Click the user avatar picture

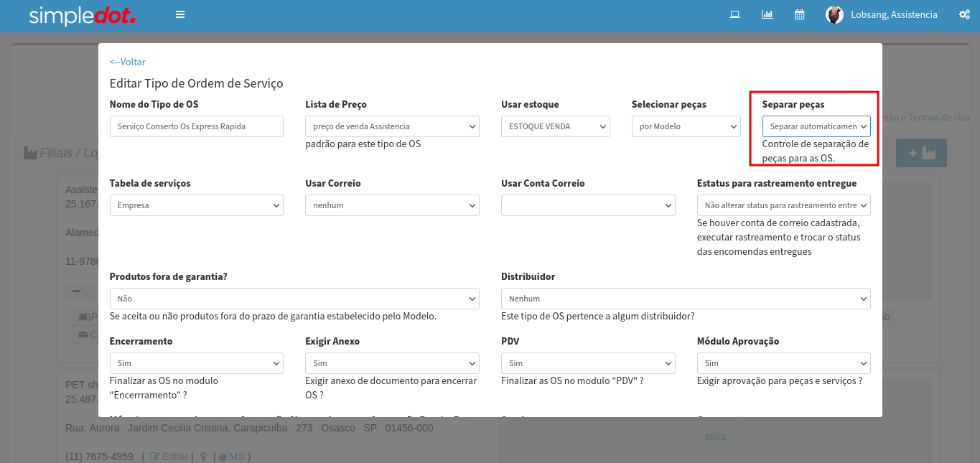834,15
